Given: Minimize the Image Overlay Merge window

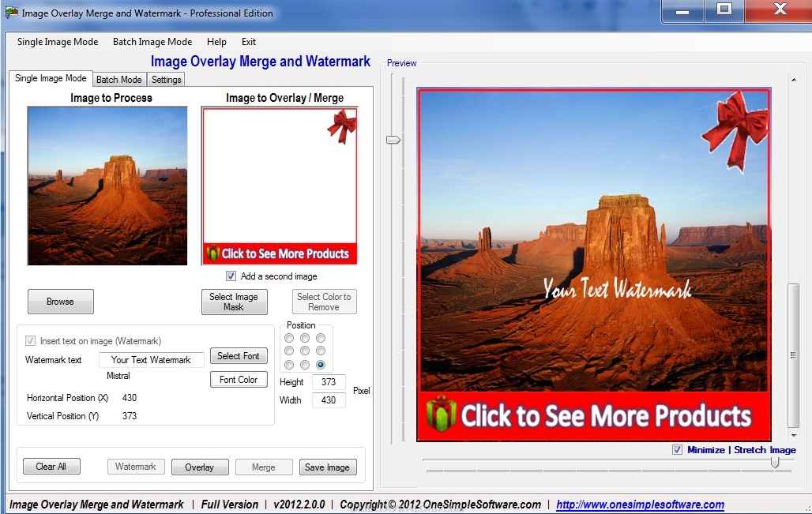Looking at the screenshot, I should [x=682, y=11].
